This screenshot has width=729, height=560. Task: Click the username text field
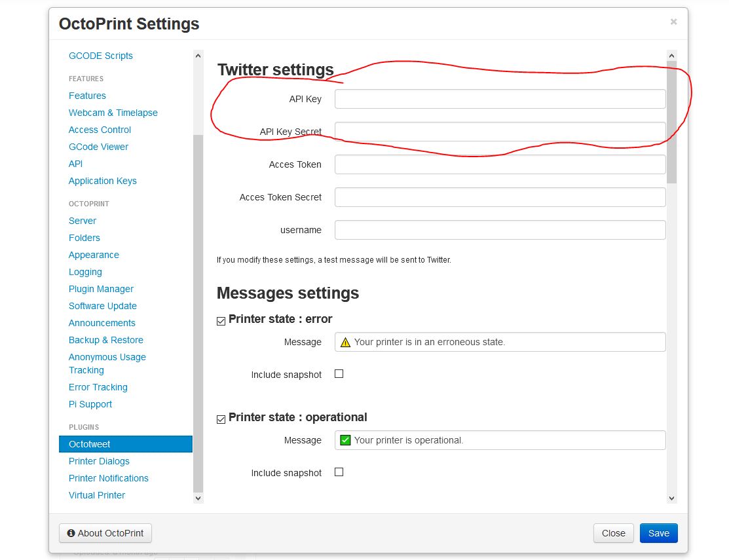(500, 230)
